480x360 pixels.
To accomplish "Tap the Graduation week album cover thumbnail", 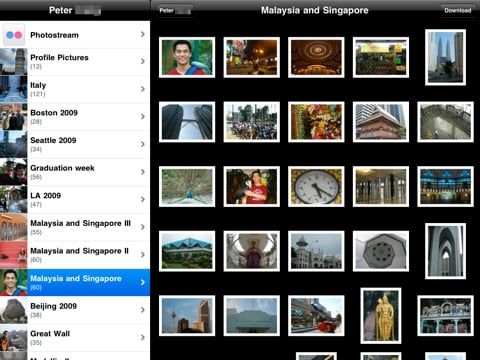I will pos(13,172).
